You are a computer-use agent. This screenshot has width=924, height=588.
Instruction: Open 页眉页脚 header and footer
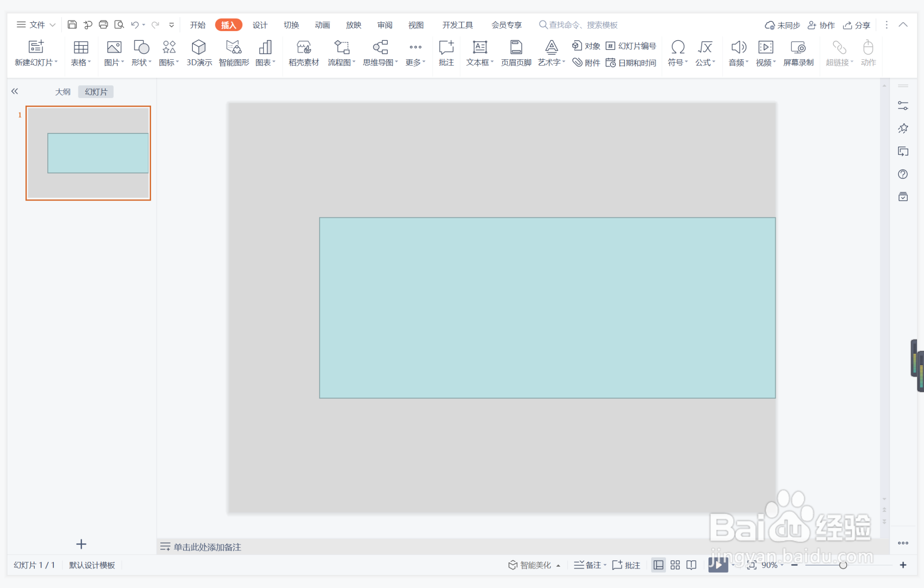pyautogui.click(x=516, y=53)
